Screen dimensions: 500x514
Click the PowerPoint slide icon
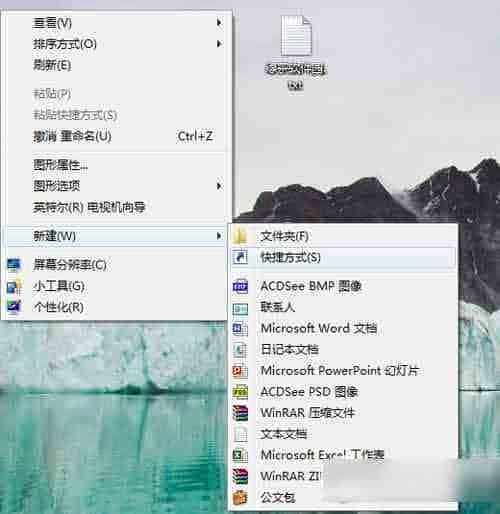[x=240, y=371]
